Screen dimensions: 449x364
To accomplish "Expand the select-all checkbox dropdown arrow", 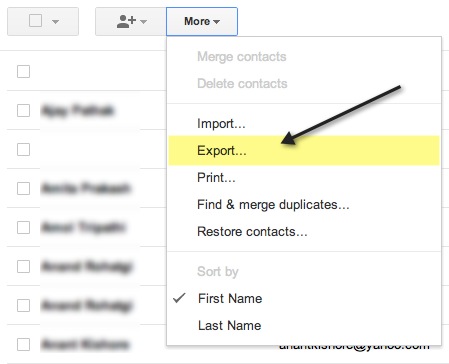I will pyautogui.click(x=56, y=22).
